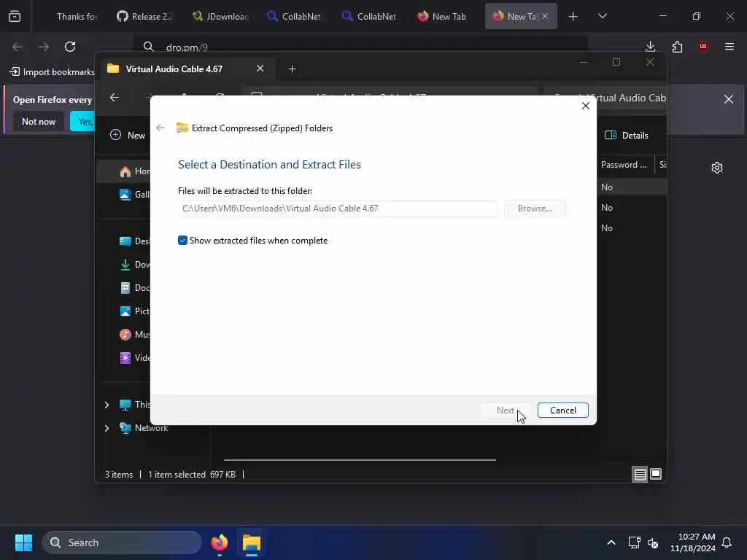Click the Cancel button in extract dialog
This screenshot has width=747, height=560.
tap(562, 410)
